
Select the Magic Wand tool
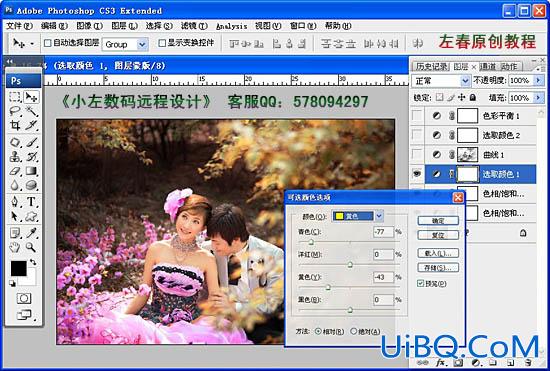click(31, 111)
